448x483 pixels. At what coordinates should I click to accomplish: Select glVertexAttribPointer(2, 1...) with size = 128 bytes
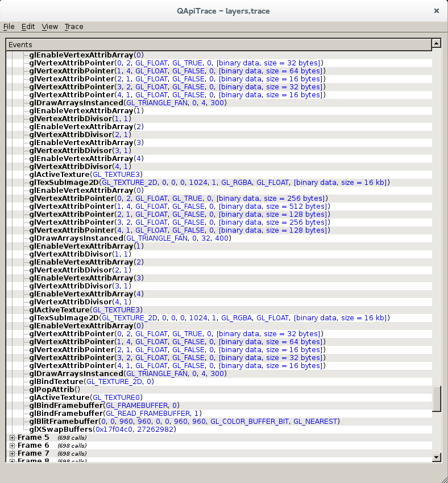coord(180,214)
